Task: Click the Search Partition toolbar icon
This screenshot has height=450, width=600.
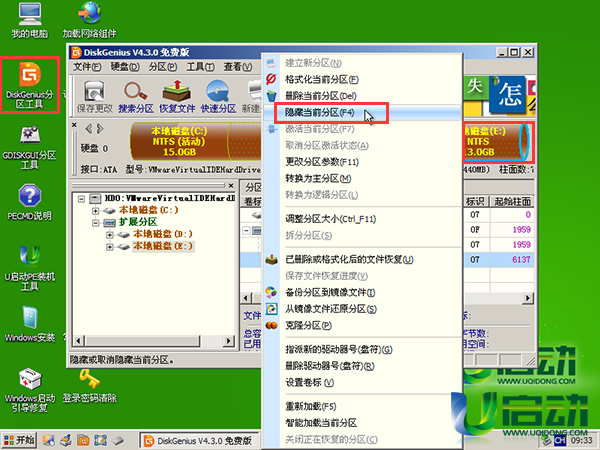Action: (135, 97)
